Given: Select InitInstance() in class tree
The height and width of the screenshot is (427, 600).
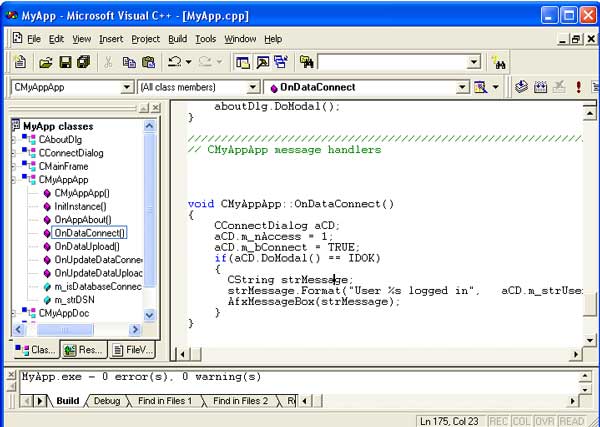Looking at the screenshot, I should [x=80, y=207].
